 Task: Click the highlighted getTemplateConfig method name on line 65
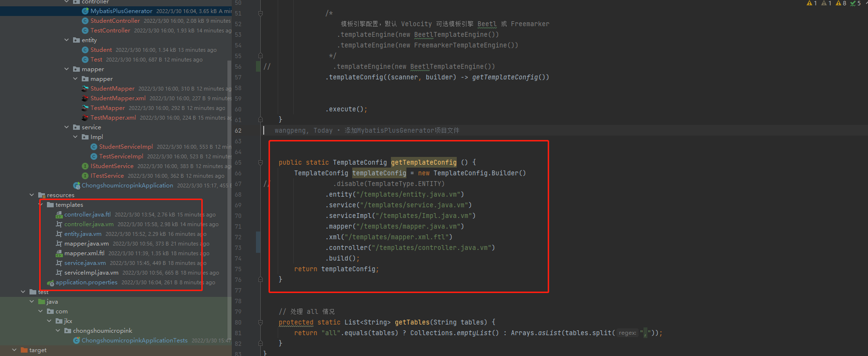coord(424,162)
